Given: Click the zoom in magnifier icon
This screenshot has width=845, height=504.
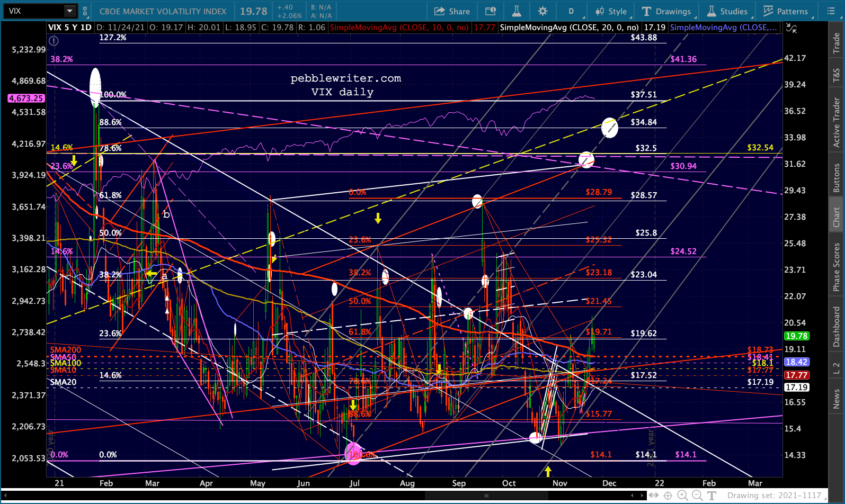Looking at the screenshot, I should coord(682,496).
